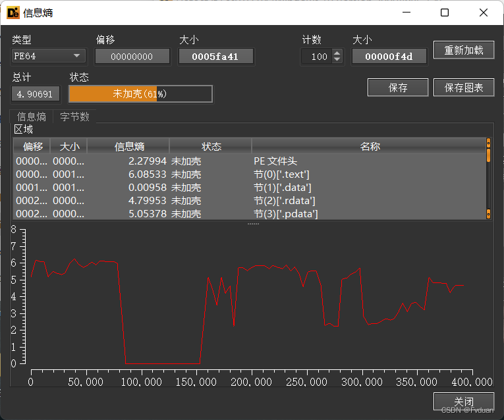The image size is (504, 420).
Task: Sort by the 名称 column header
Action: pyautogui.click(x=369, y=146)
